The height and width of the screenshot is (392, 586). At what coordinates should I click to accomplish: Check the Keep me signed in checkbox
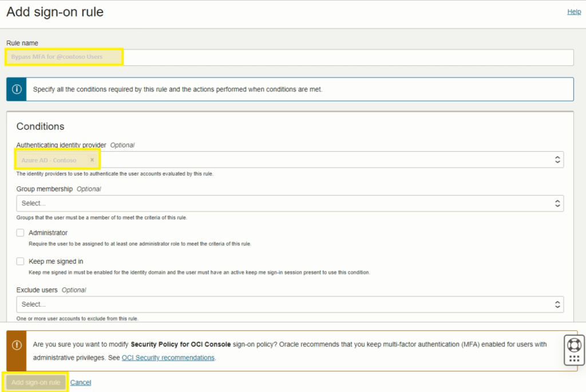coord(20,261)
